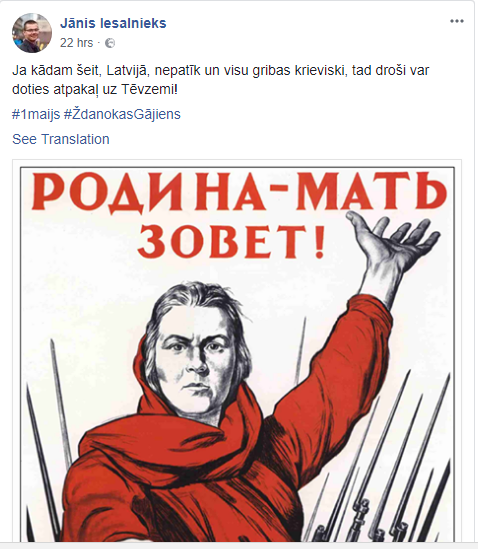
Task: Click the bayonets on the poster's left side
Action: pos(49,438)
